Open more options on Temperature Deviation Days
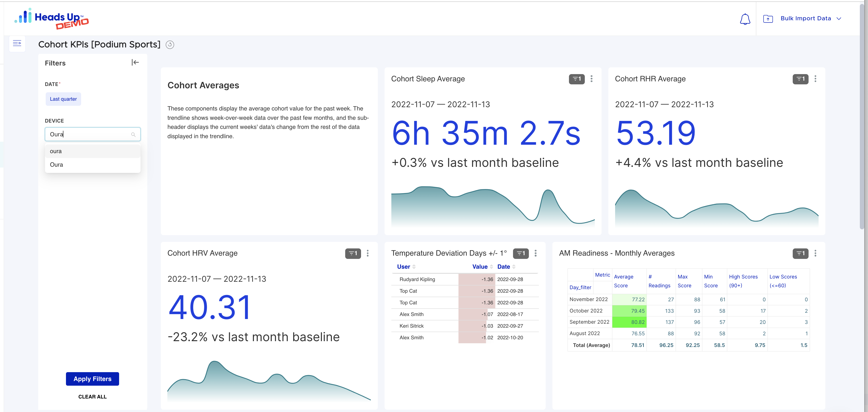This screenshot has width=868, height=412. pyautogui.click(x=536, y=253)
